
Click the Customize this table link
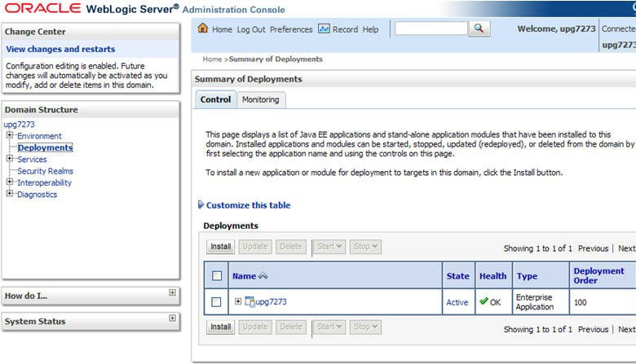click(x=248, y=205)
